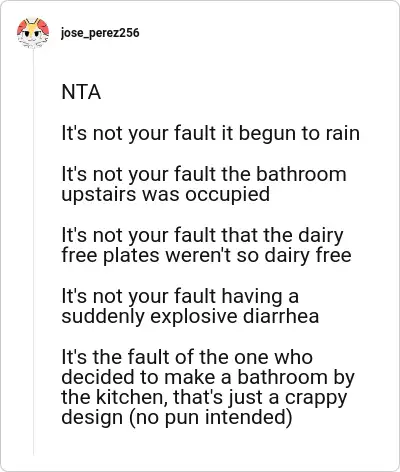Select the line about it beginning to rain
The image size is (400, 472).
click(x=211, y=133)
